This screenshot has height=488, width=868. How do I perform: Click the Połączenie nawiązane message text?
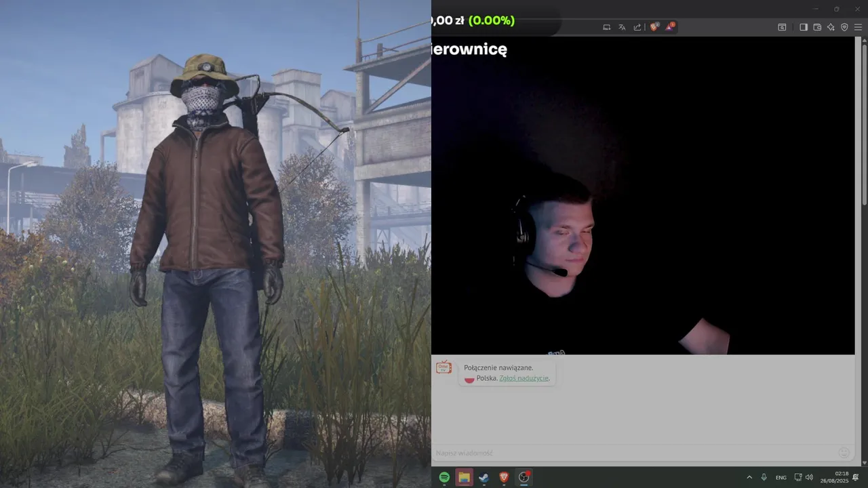[498, 367]
